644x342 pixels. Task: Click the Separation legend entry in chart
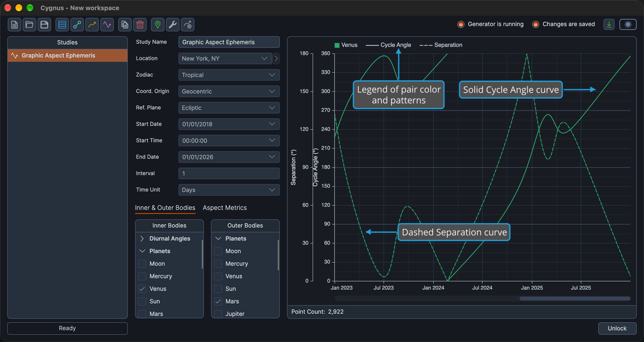441,45
